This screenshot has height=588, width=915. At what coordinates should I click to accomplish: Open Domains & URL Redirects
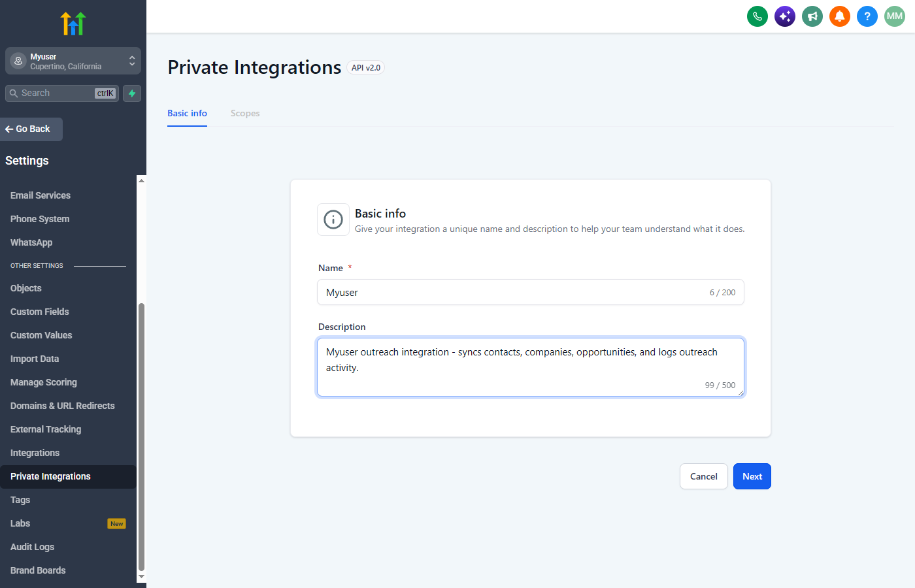[63, 406]
